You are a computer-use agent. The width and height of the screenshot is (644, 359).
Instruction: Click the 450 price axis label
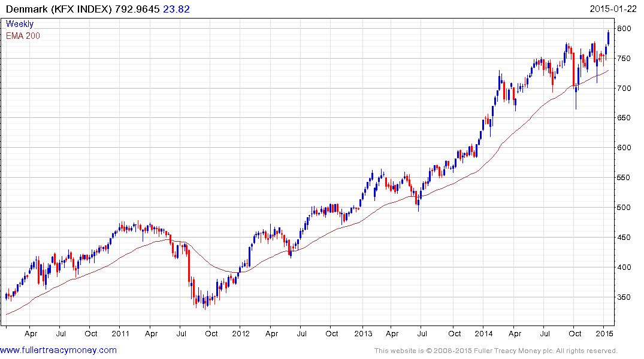pyautogui.click(x=624, y=237)
